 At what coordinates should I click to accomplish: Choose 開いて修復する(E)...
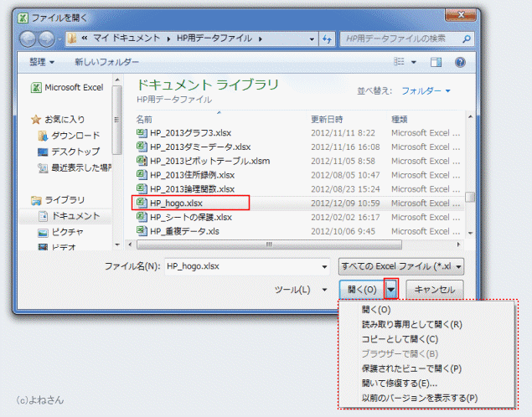pyautogui.click(x=400, y=384)
